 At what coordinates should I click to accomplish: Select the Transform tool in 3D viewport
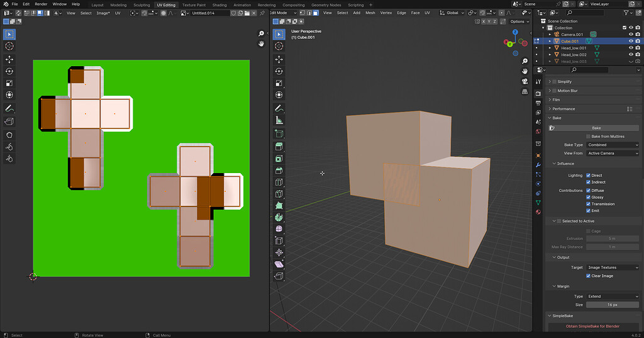[x=279, y=95]
